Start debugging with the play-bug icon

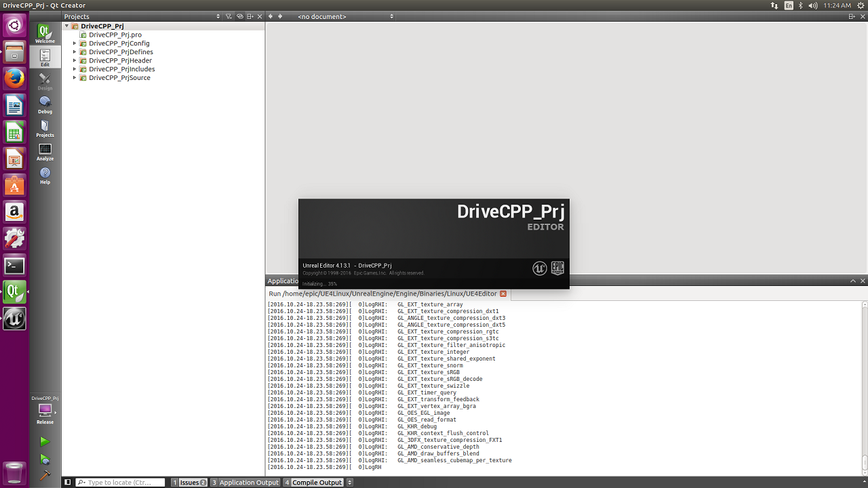point(45,460)
